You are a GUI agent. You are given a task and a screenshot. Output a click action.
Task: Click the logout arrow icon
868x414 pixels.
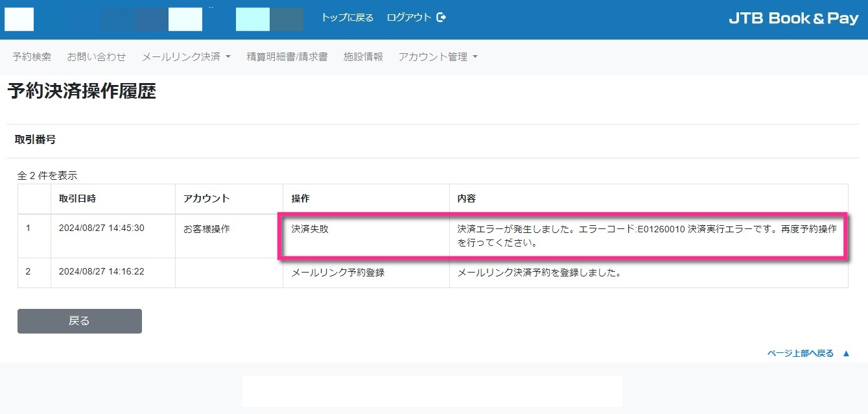tap(441, 18)
